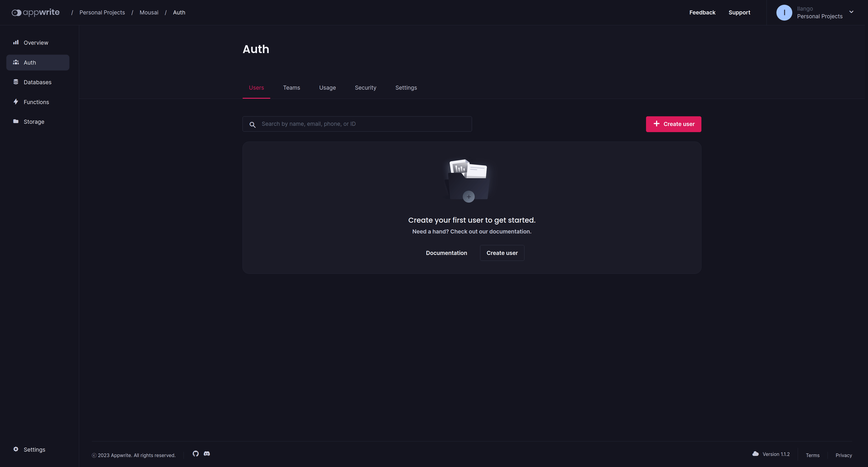Screen dimensions: 868x467
Task: Click the Auth sidebar icon
Action: 16,62
